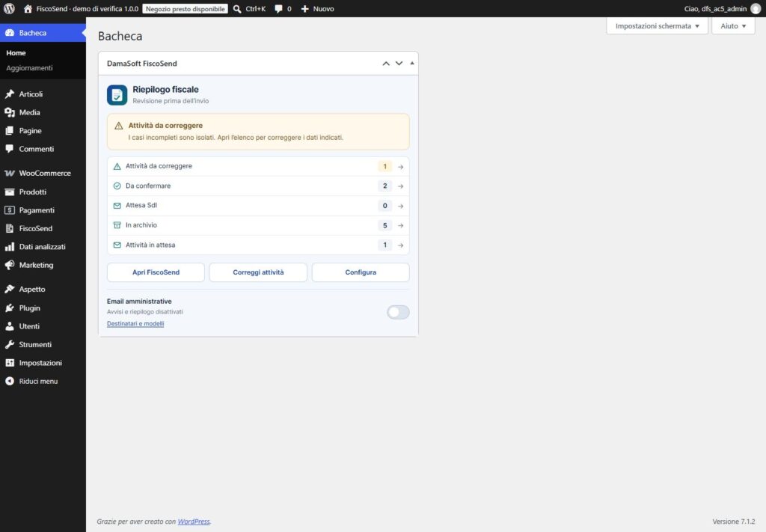
Task: Open the Ctrl+K search magnifier icon
Action: [237, 9]
